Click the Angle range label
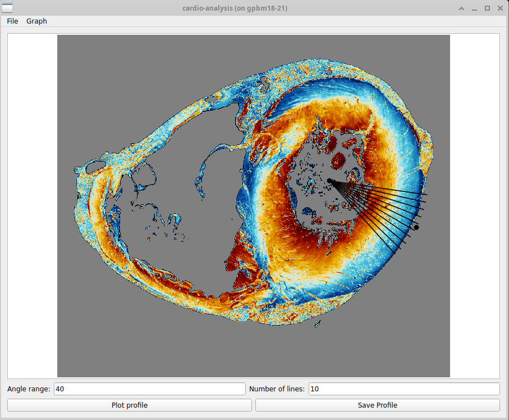 (29, 389)
